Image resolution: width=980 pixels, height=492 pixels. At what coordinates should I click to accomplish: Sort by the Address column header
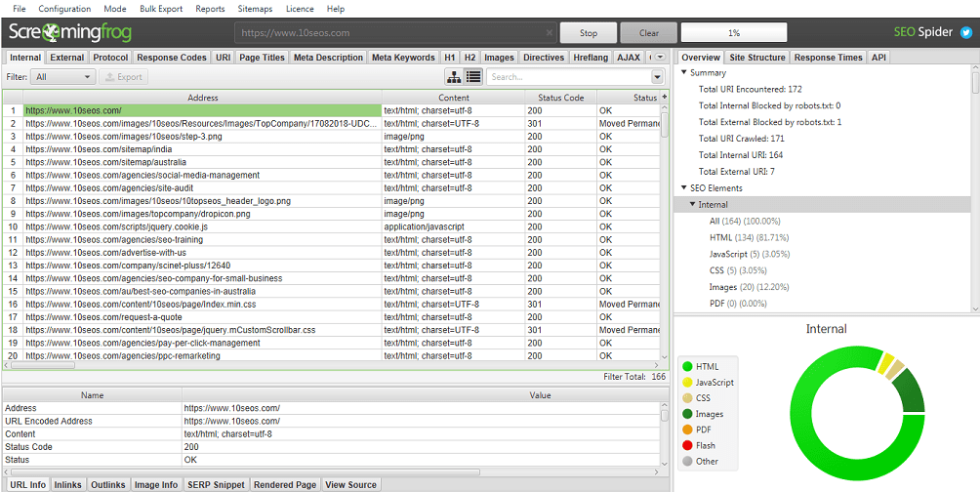(x=202, y=97)
